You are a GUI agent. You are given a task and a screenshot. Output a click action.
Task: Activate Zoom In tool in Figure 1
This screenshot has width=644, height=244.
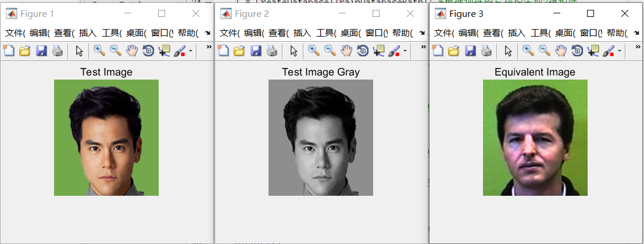[99, 51]
